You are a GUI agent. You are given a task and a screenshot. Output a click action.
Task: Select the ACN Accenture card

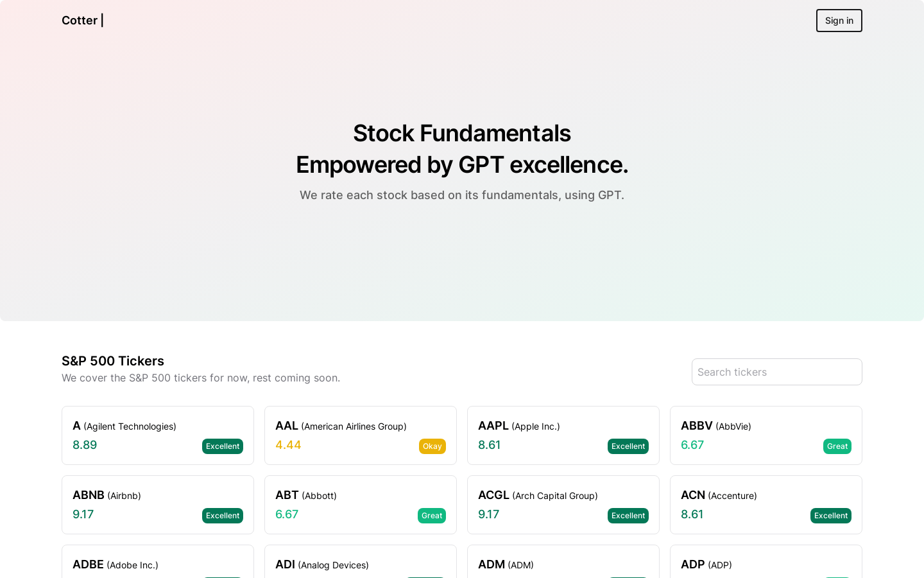pyautogui.click(x=766, y=504)
